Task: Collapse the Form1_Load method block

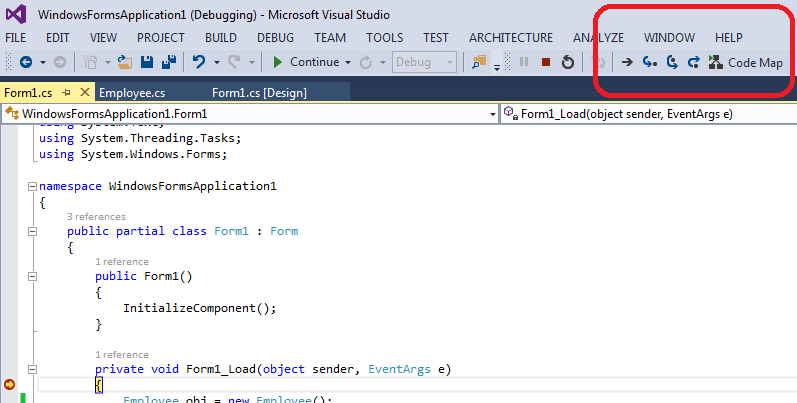Action: pyautogui.click(x=33, y=369)
